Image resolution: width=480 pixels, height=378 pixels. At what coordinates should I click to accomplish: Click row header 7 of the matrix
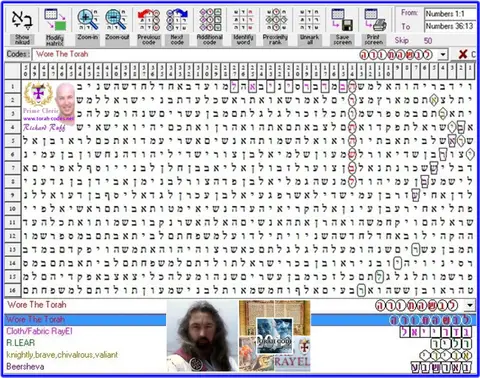click(12, 168)
